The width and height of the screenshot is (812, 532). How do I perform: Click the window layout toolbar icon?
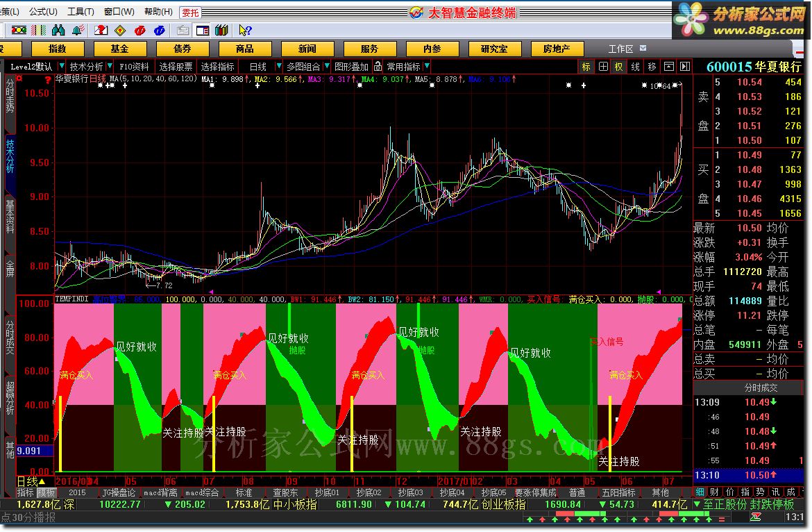pyautogui.click(x=202, y=31)
